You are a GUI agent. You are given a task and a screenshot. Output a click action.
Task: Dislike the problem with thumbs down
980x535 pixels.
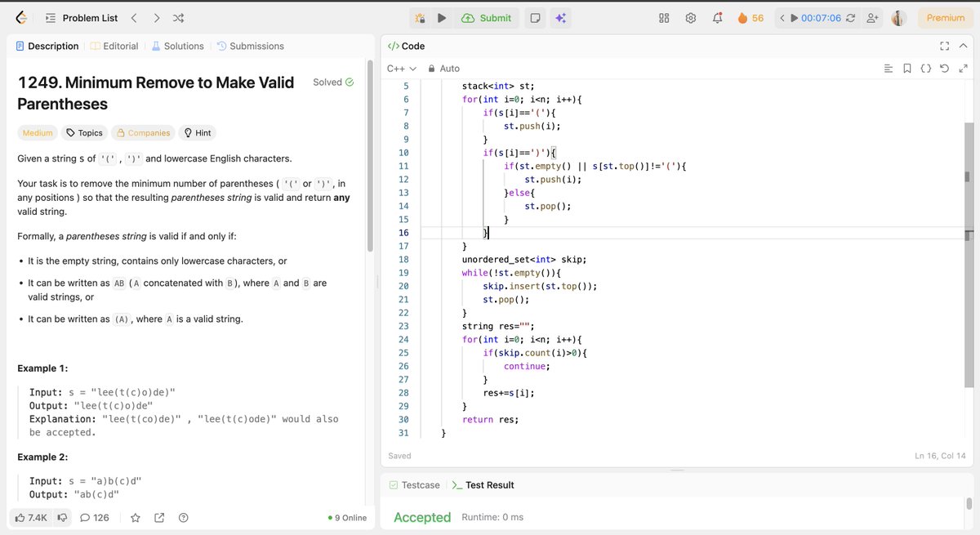[x=61, y=518]
